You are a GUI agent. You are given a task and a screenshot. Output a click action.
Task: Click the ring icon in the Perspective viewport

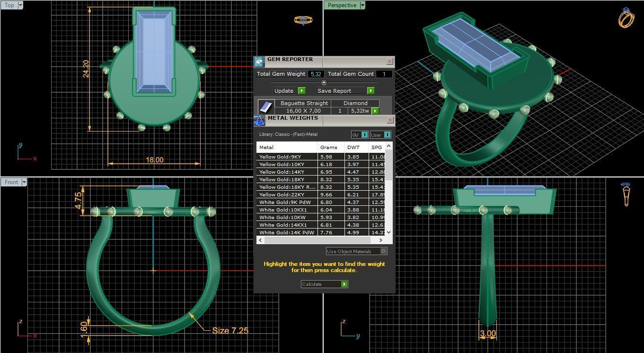click(x=626, y=18)
